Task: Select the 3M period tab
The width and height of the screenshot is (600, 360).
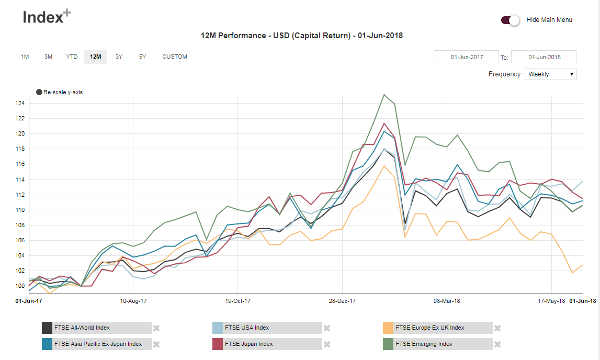Action: (48, 57)
